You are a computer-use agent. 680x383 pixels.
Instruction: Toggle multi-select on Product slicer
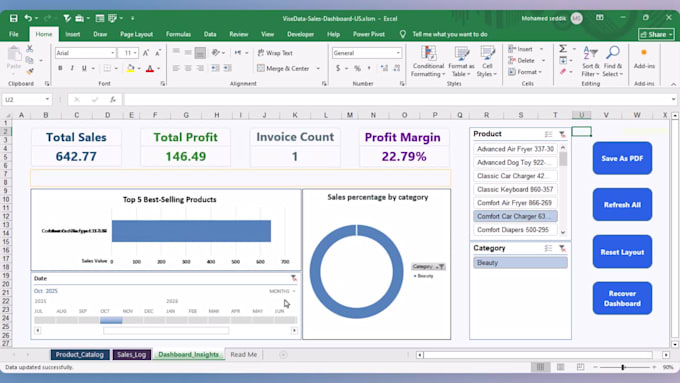point(549,134)
